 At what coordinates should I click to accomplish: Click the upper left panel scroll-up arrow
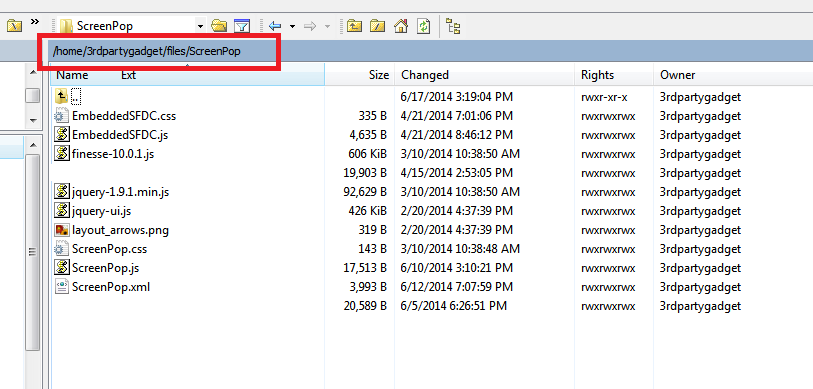(x=33, y=73)
